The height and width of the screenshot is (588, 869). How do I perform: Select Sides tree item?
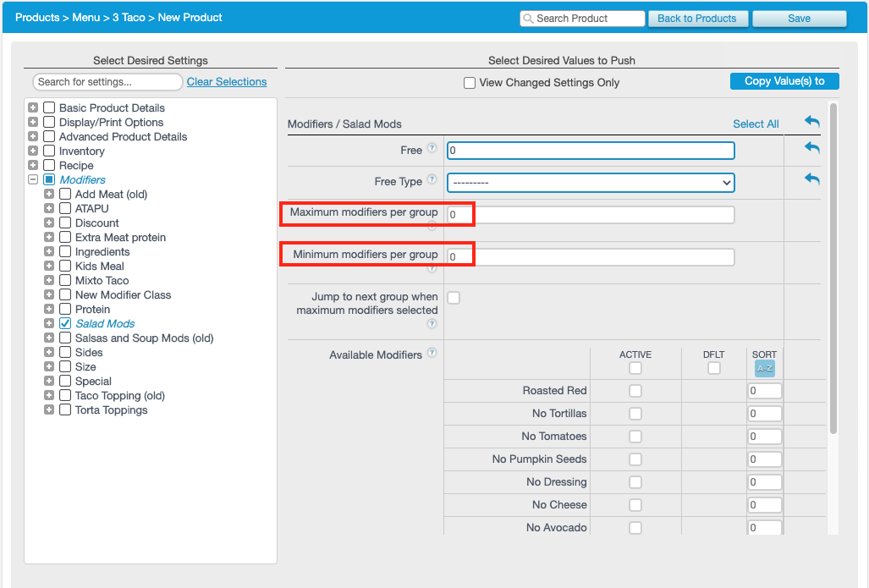[x=89, y=353]
